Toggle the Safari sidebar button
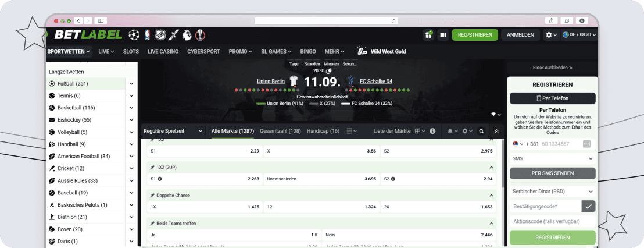Image resolution: width=644 pixels, height=248 pixels. click(x=101, y=20)
